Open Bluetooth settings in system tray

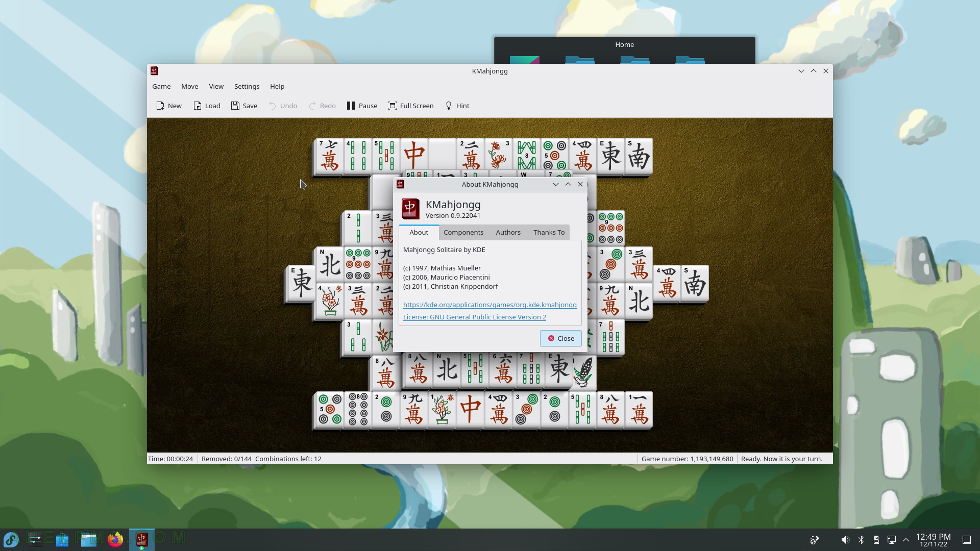pos(861,539)
